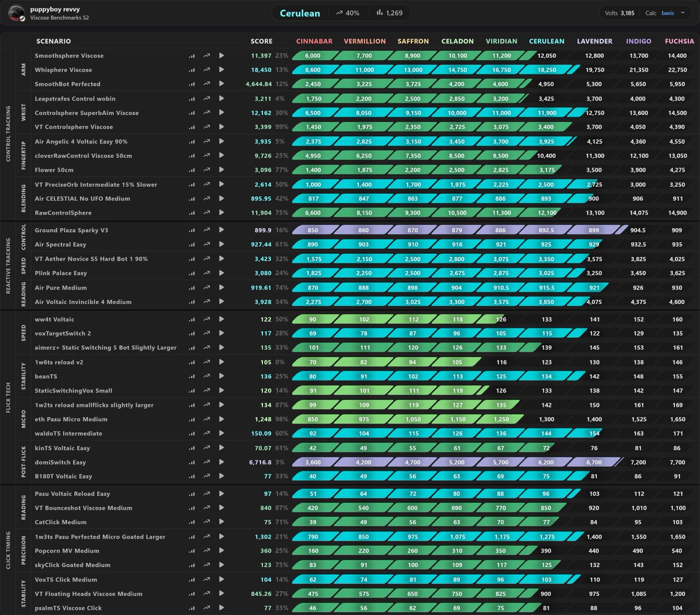Click the INDIGO rank column header
This screenshot has height=615, width=700.
[x=639, y=41]
